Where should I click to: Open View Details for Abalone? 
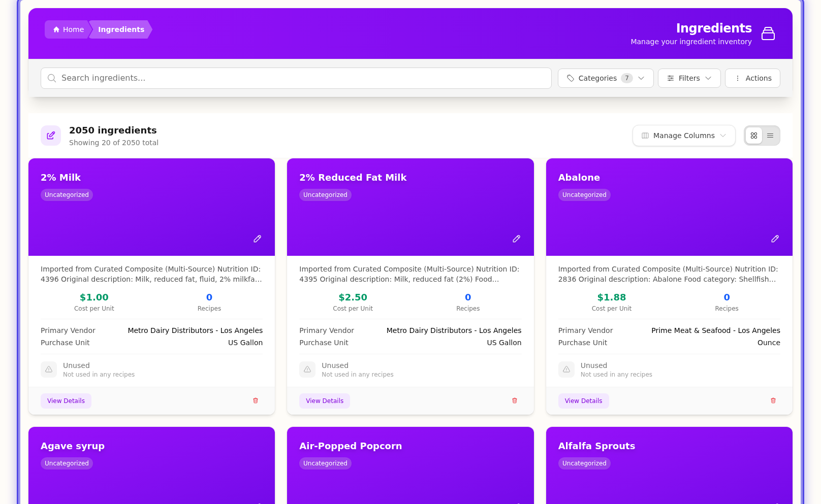pyautogui.click(x=583, y=401)
